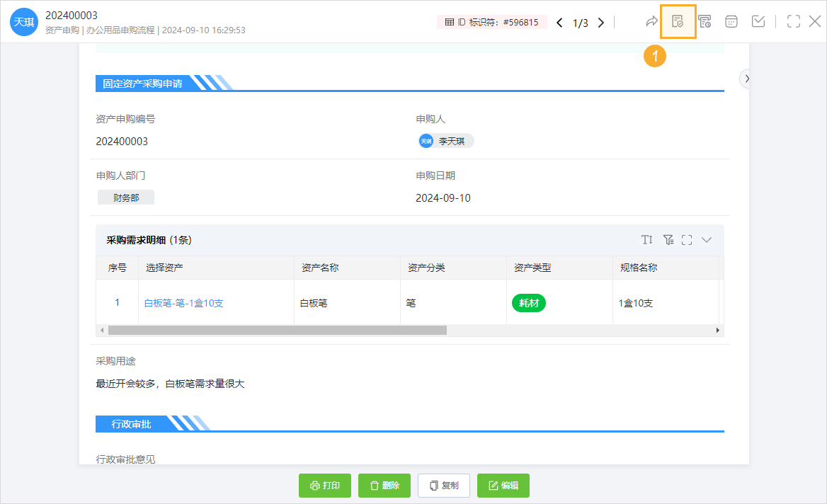Click the share arrow icon in header

click(651, 22)
